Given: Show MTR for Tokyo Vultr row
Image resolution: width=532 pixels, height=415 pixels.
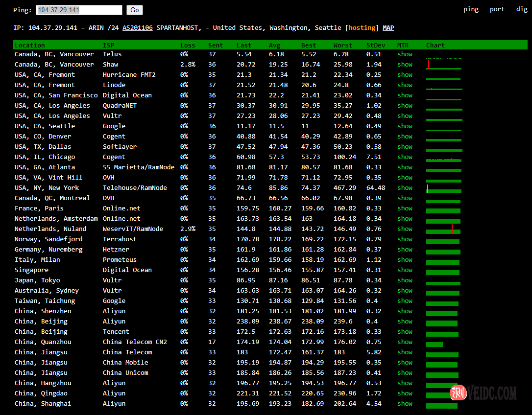Looking at the screenshot, I should 405,280.
